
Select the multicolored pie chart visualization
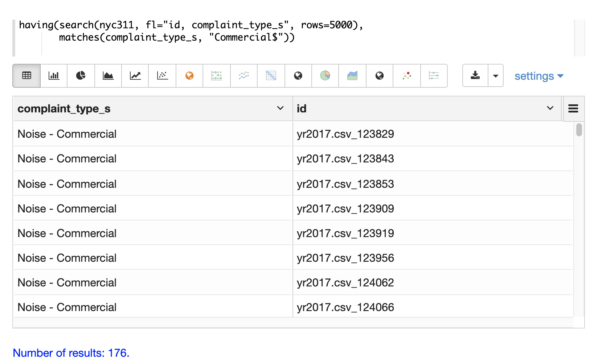(x=325, y=76)
